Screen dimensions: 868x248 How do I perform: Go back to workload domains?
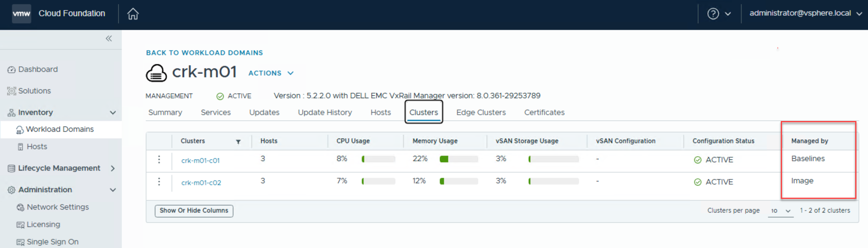click(x=204, y=53)
